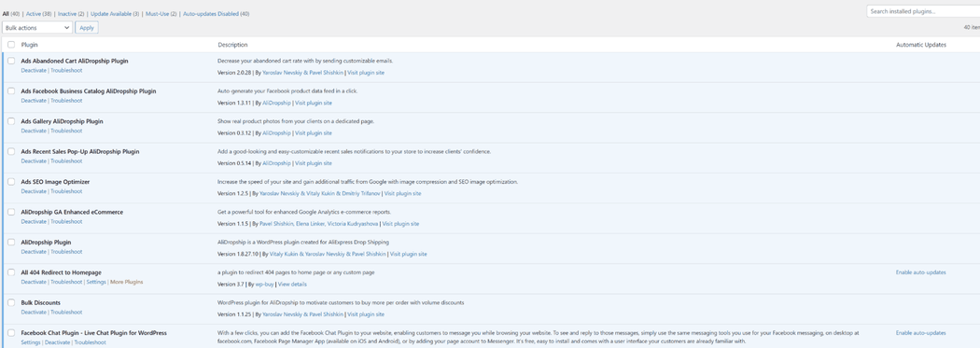Select the All 404 Redirect to Homepage checkbox

(x=11, y=272)
